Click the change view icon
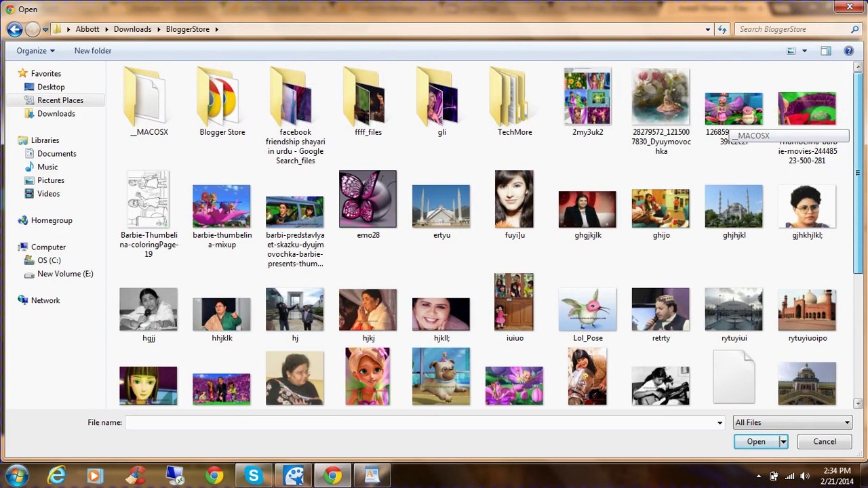 (791, 51)
